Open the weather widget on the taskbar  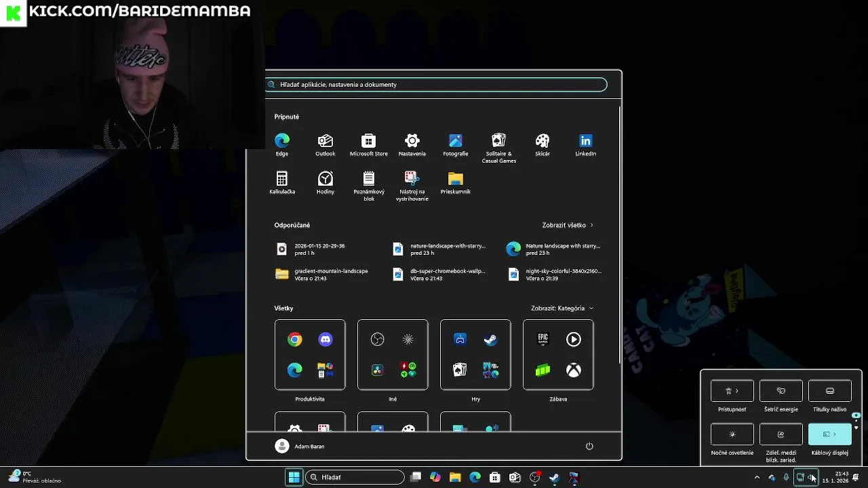coord(34,477)
